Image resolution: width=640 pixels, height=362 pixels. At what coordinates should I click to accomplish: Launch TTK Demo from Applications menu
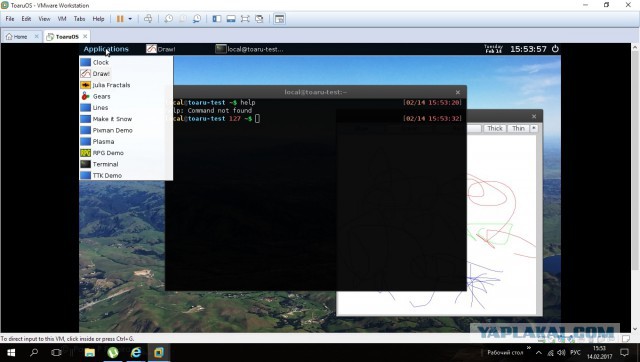coord(126,175)
